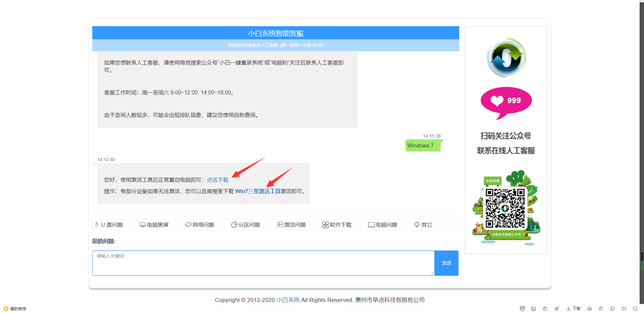Toggle the ad-blocker shield in status bar
Image resolution: width=644 pixels, height=313 pixels.
tap(522, 308)
